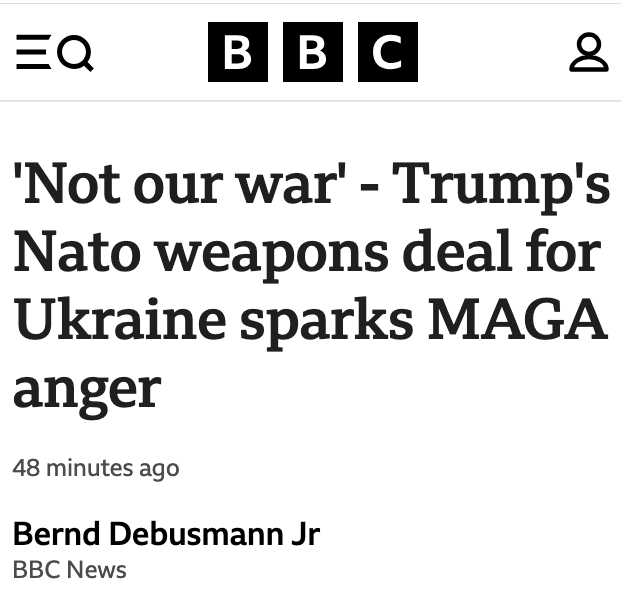Open the hamburger menu icon
The image size is (621, 589).
coord(31,53)
